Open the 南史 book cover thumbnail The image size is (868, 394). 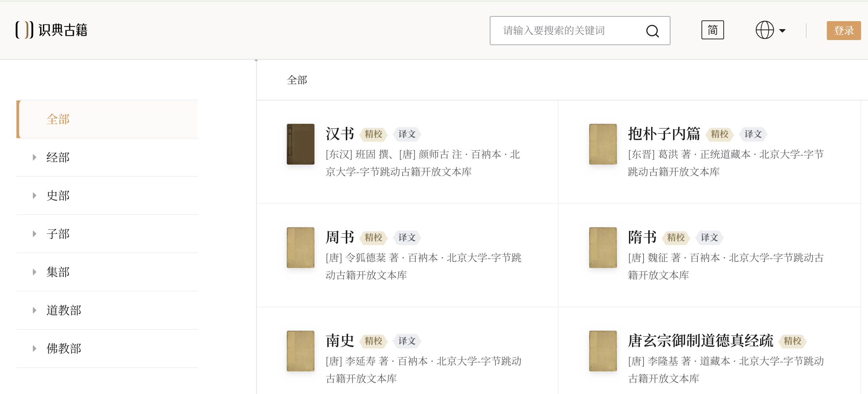coord(300,351)
